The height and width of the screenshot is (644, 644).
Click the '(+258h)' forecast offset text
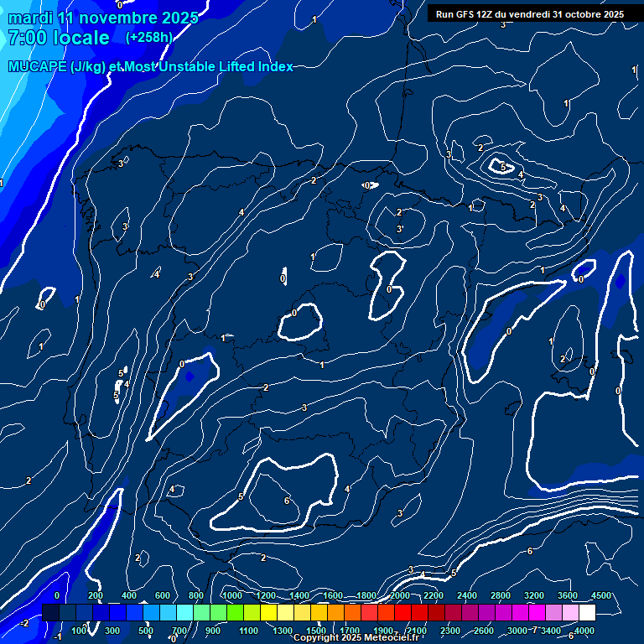148,38
